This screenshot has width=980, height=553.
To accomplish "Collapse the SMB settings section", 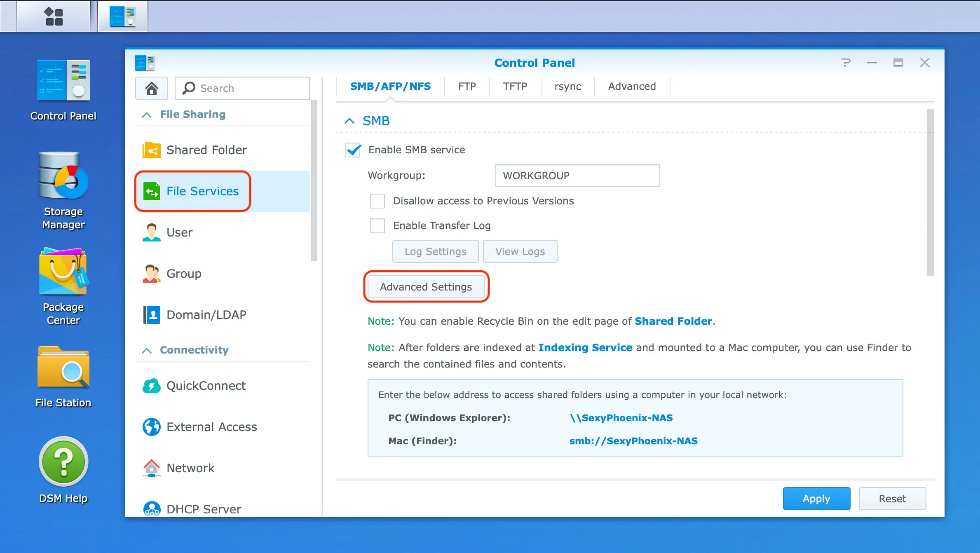I will (349, 120).
